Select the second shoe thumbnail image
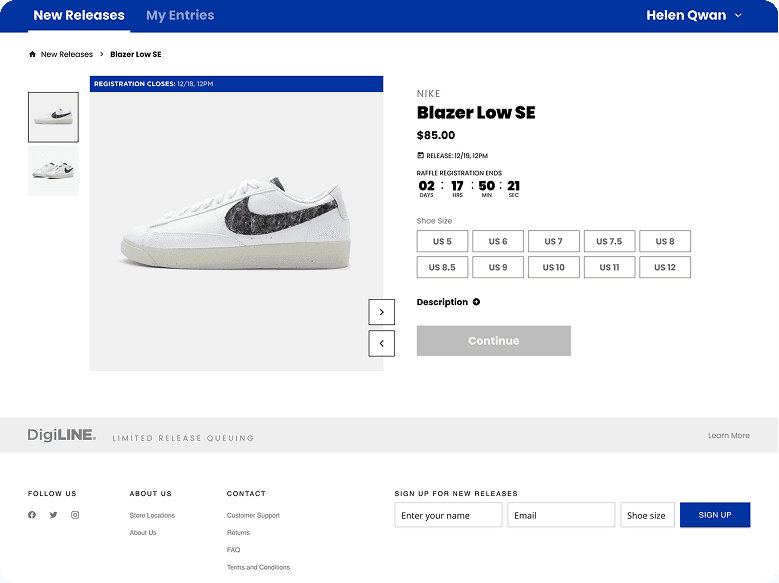Image resolution: width=779 pixels, height=583 pixels. [53, 171]
